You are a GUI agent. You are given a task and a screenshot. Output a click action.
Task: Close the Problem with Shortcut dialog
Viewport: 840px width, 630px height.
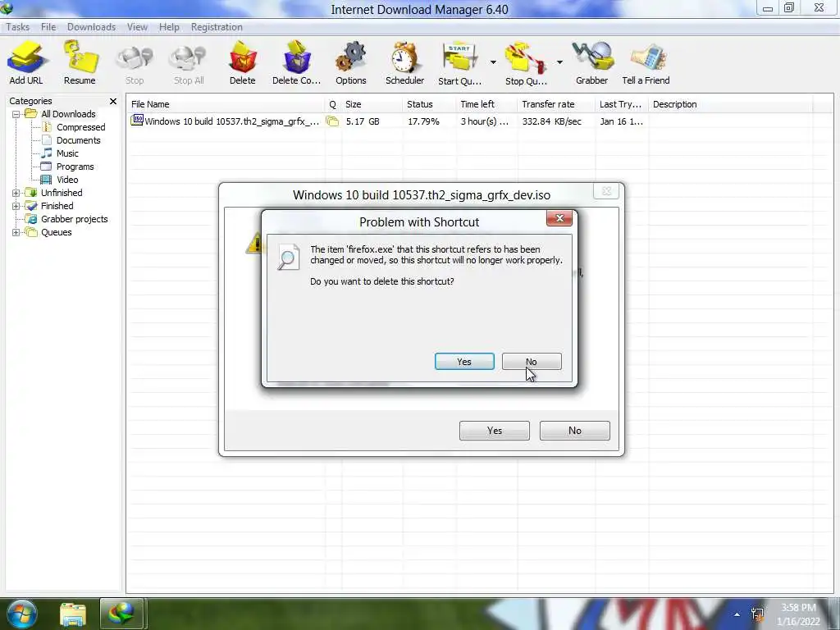pos(559,218)
